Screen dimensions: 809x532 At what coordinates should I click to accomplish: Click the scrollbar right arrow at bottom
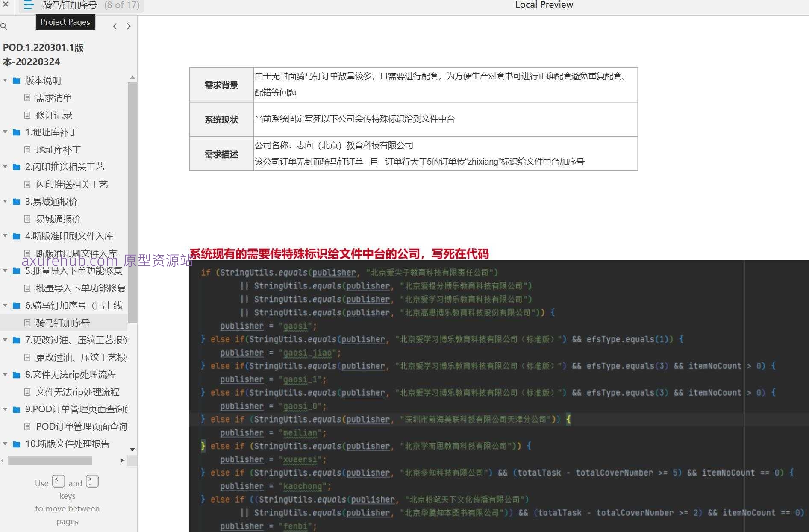pyautogui.click(x=122, y=460)
